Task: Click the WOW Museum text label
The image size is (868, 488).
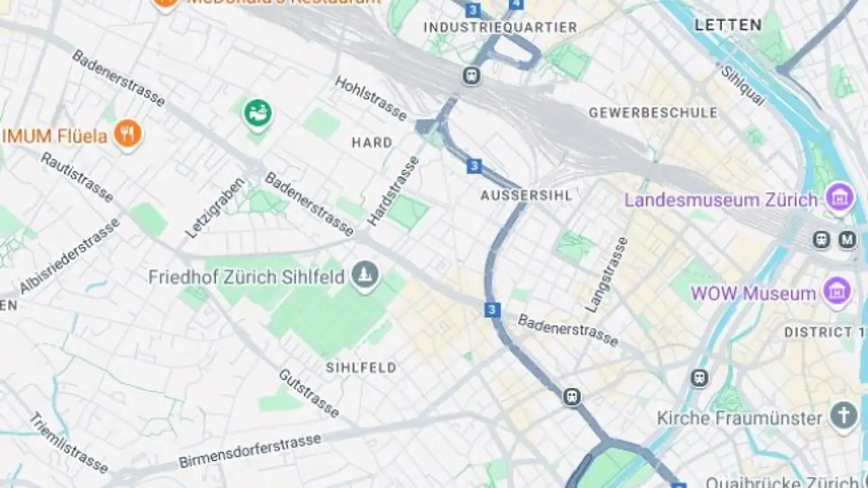Action: [753, 294]
